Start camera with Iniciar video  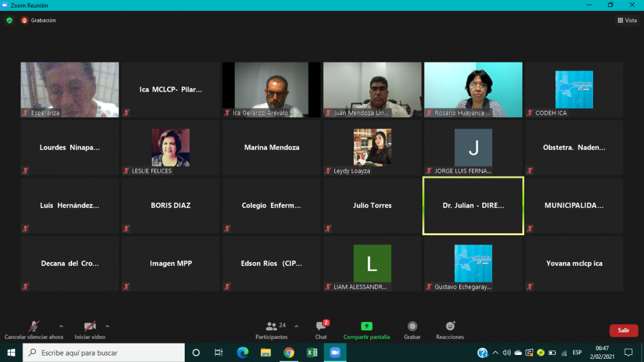90,327
